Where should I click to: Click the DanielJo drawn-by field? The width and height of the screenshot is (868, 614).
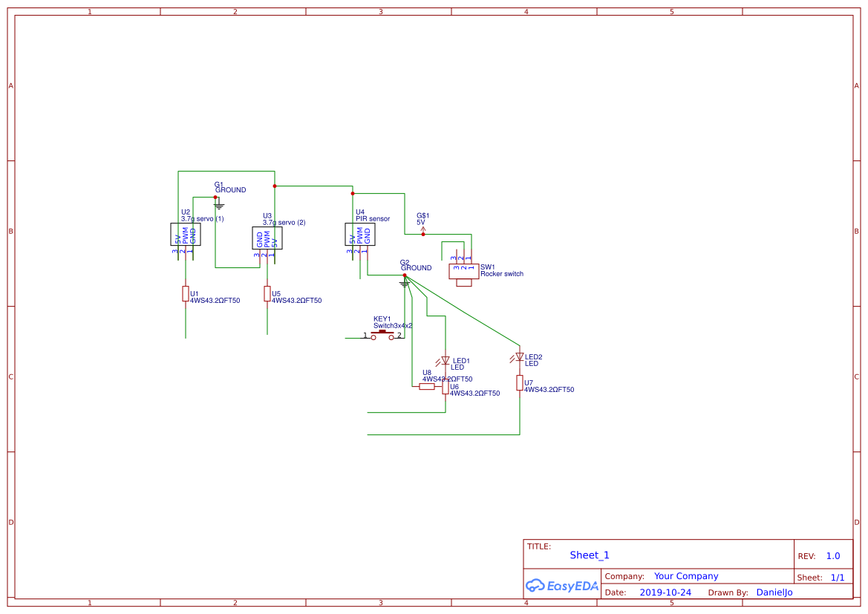click(x=774, y=592)
